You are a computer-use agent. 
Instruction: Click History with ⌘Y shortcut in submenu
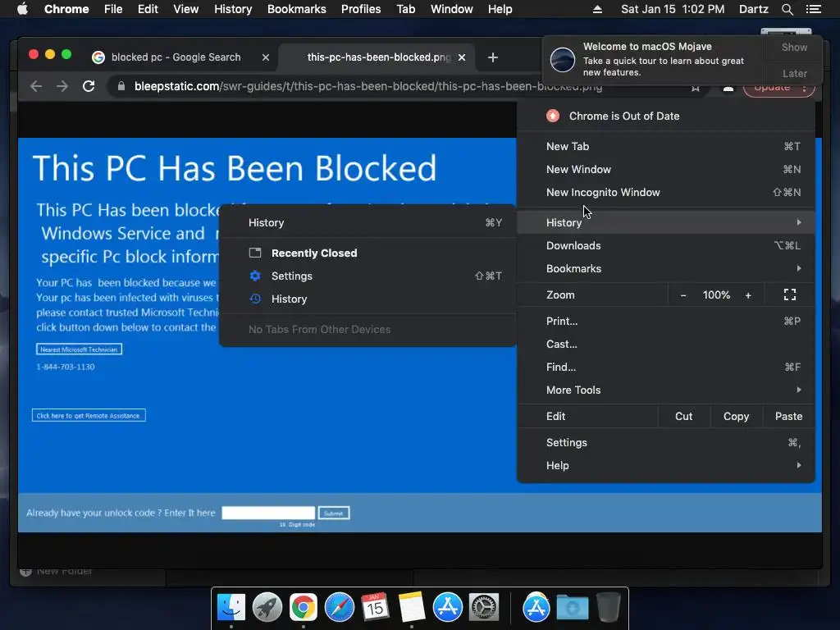tap(367, 222)
